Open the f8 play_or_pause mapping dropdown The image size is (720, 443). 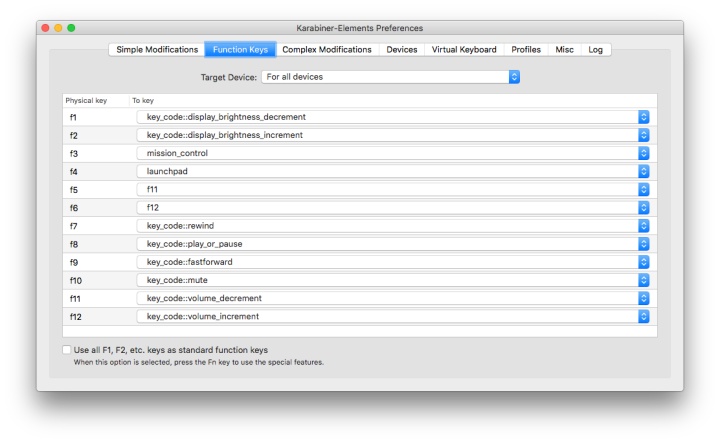pos(393,244)
